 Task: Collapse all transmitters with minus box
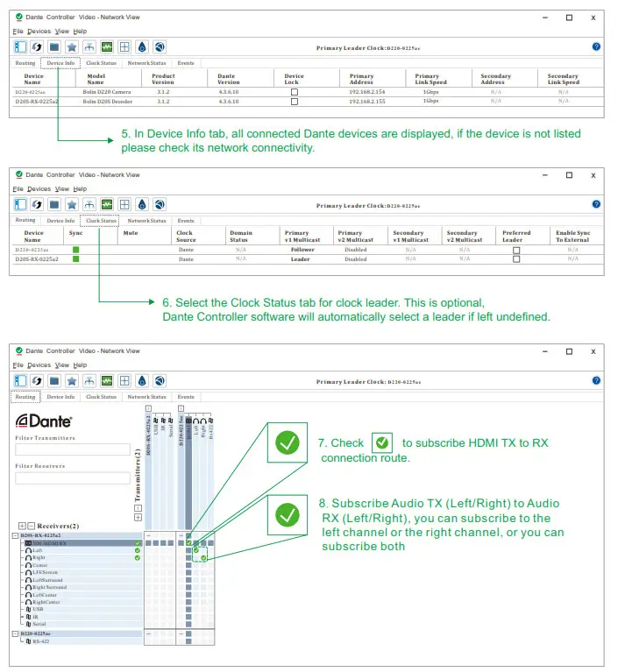click(139, 508)
